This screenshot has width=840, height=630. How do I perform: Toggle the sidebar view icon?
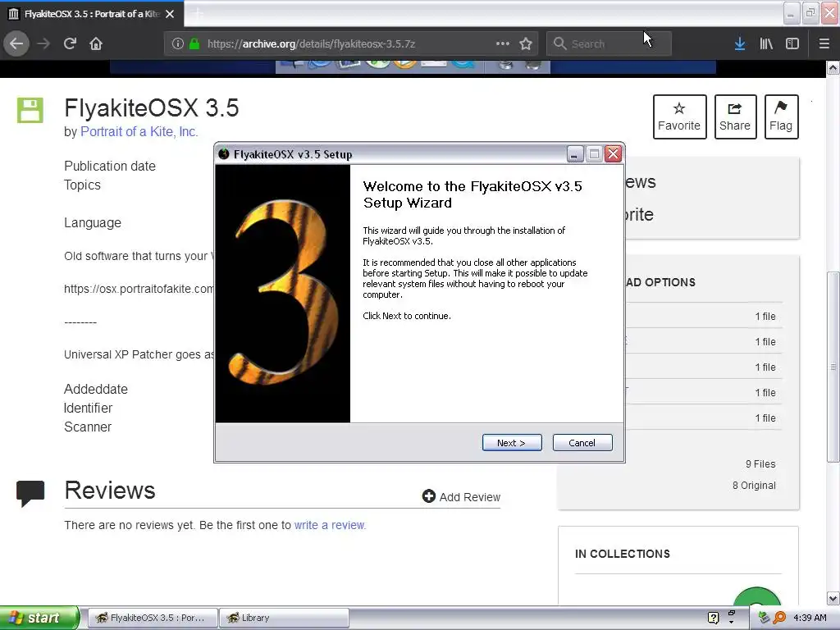click(792, 43)
